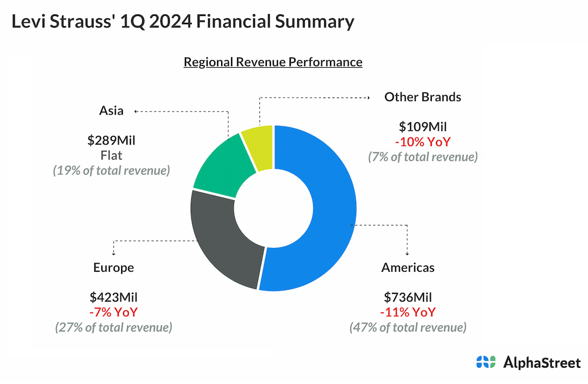
Task: Click the $423Mil Europe revenue value
Action: point(114,297)
